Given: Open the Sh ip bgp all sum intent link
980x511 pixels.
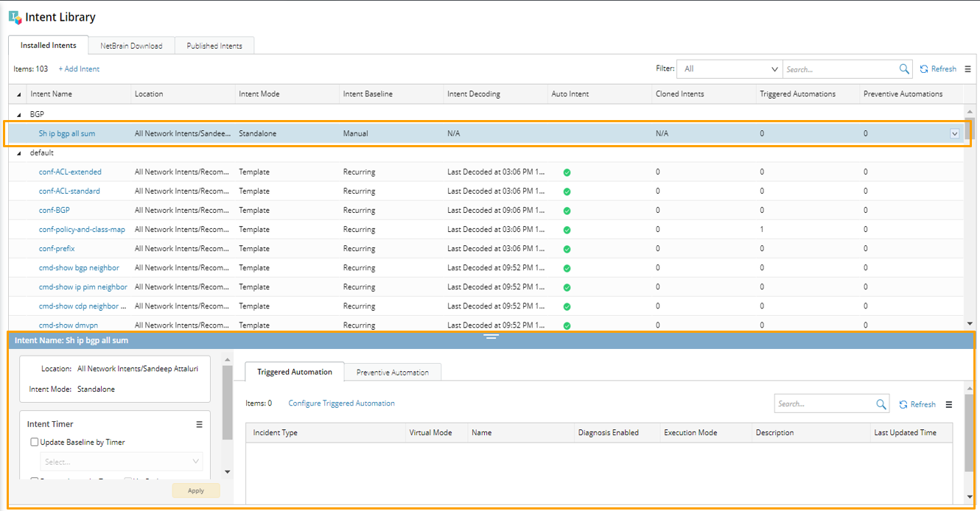Looking at the screenshot, I should [67, 134].
